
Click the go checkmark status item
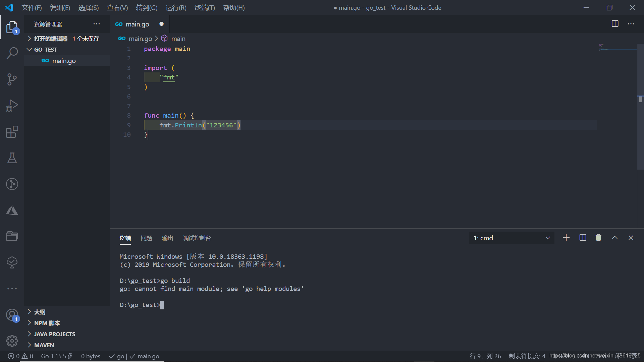point(116,356)
